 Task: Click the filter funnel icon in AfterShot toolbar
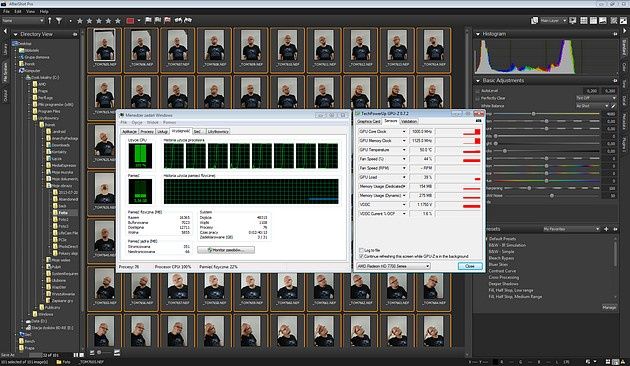pyautogui.click(x=59, y=20)
